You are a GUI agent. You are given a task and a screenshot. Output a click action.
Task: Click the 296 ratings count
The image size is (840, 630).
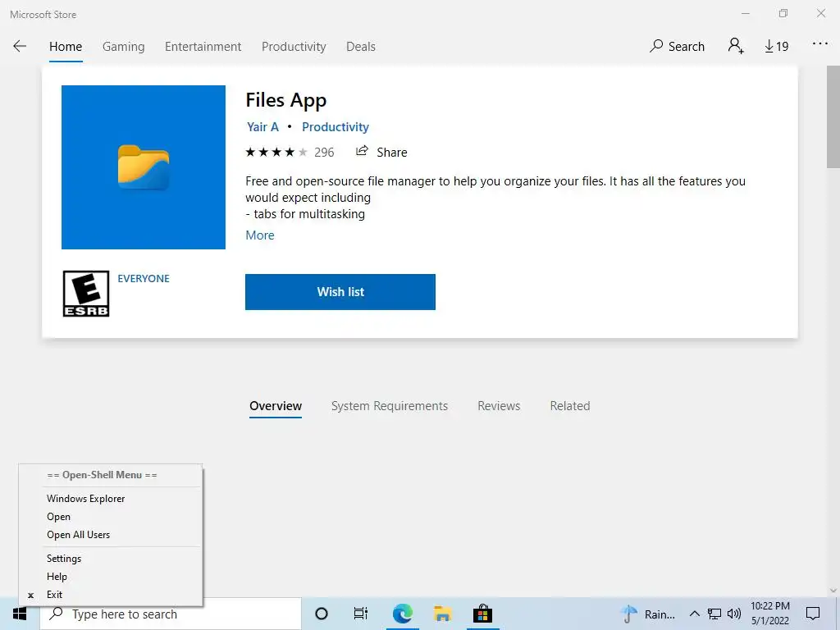324,153
